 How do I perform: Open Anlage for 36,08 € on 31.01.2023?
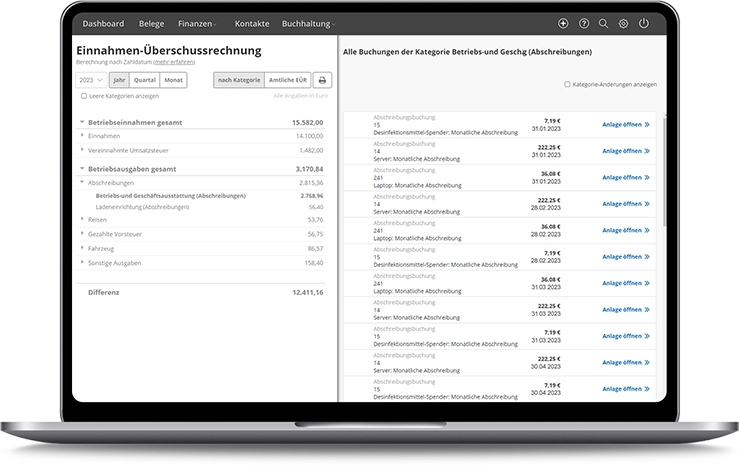[x=626, y=178]
